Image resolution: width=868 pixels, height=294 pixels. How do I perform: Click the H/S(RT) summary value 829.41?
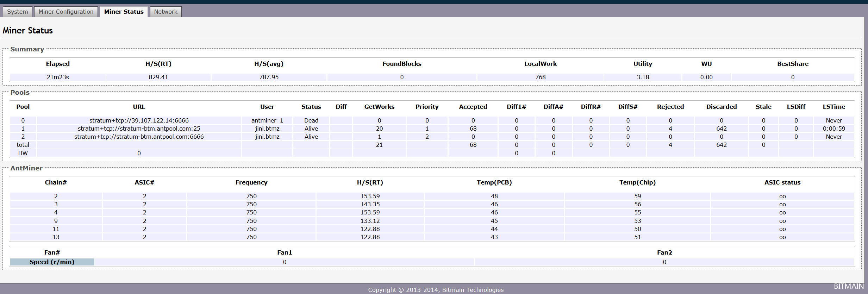click(158, 77)
